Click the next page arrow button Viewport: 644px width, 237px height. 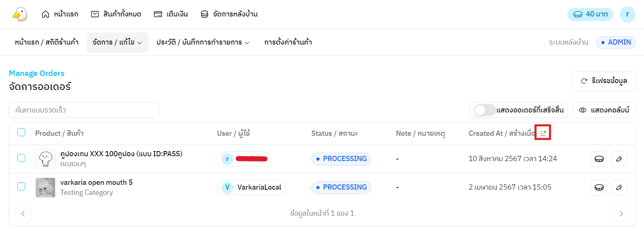(621, 214)
